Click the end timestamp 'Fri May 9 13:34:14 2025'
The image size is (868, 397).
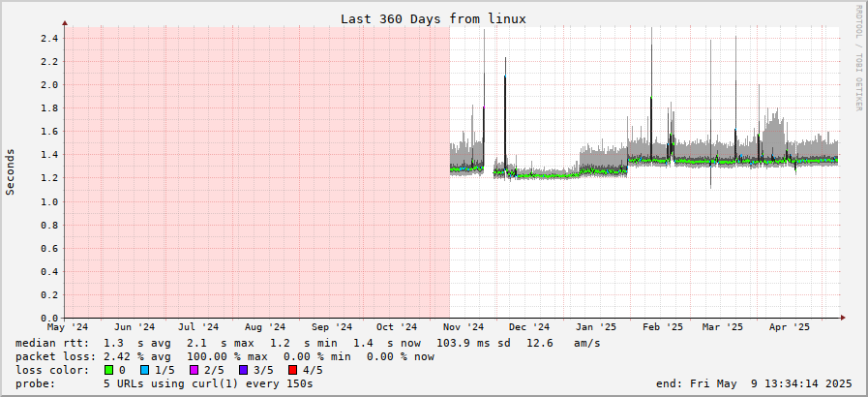pyautogui.click(x=771, y=383)
